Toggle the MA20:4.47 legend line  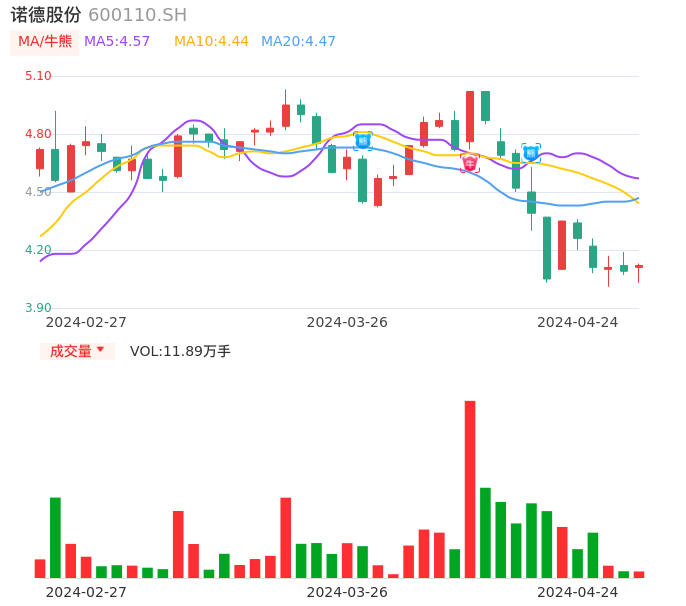(x=298, y=42)
